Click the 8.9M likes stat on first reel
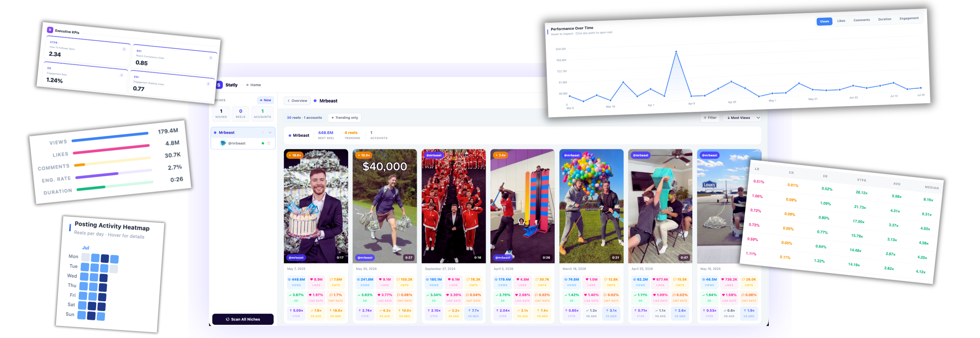Viewport: 980px width, 338px height. pyautogui.click(x=316, y=282)
